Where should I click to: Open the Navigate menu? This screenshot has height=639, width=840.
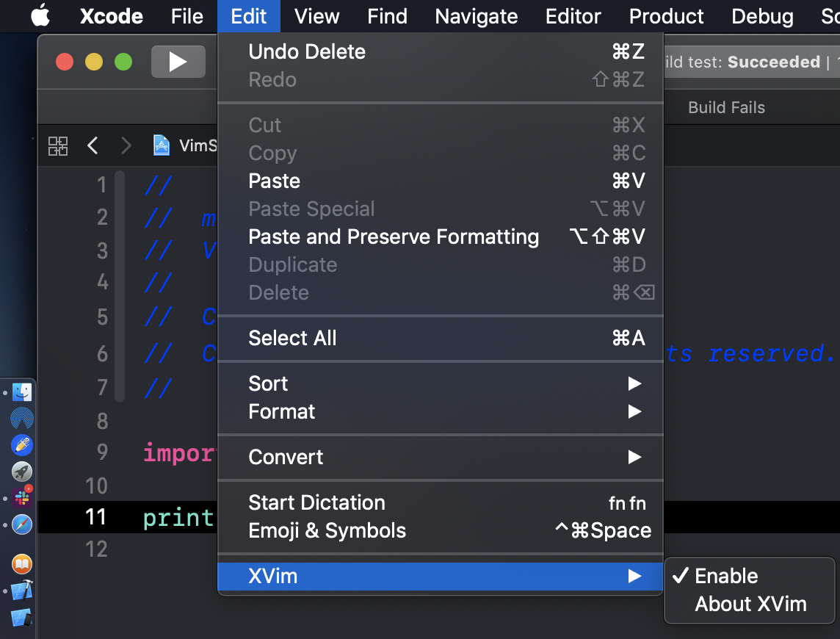click(x=476, y=16)
